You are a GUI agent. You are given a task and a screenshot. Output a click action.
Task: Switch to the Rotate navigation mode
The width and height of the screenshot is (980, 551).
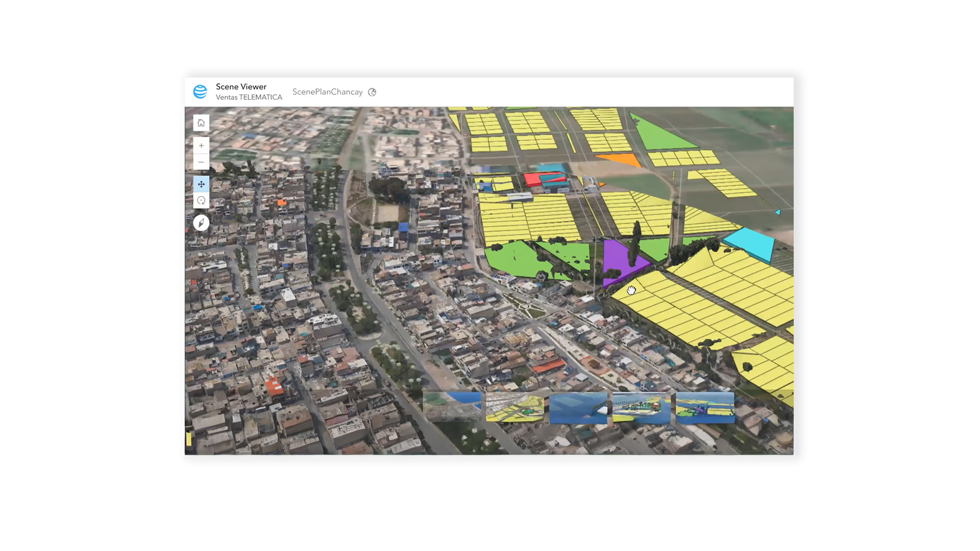click(201, 201)
